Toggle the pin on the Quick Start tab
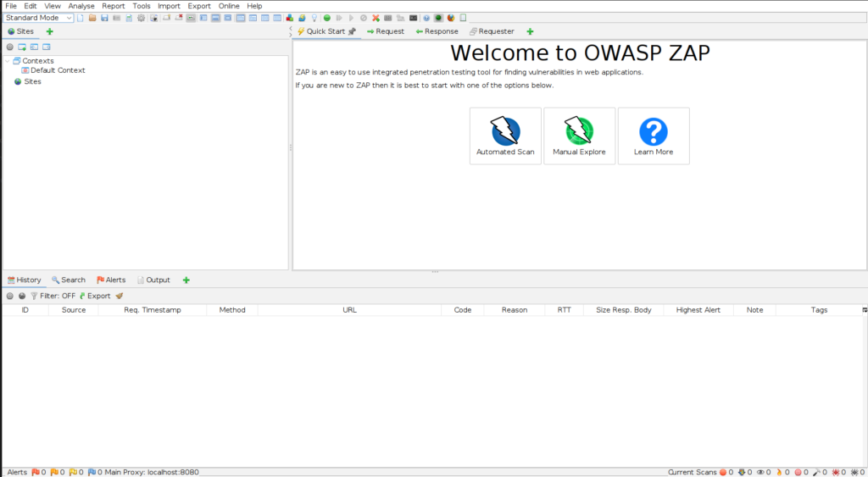The height and width of the screenshot is (477, 868). 352,31
